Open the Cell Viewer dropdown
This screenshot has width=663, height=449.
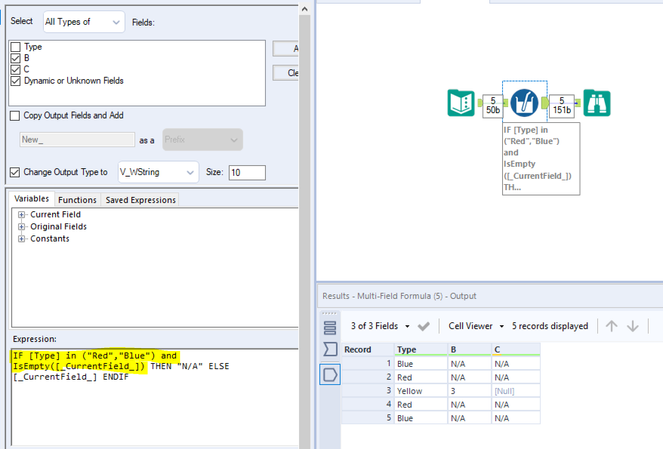click(x=476, y=326)
